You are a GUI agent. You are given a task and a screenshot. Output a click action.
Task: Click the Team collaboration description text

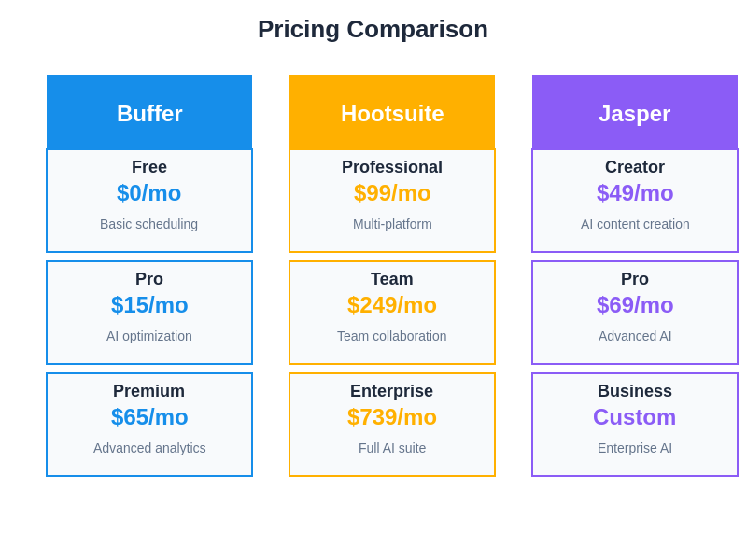tap(392, 336)
